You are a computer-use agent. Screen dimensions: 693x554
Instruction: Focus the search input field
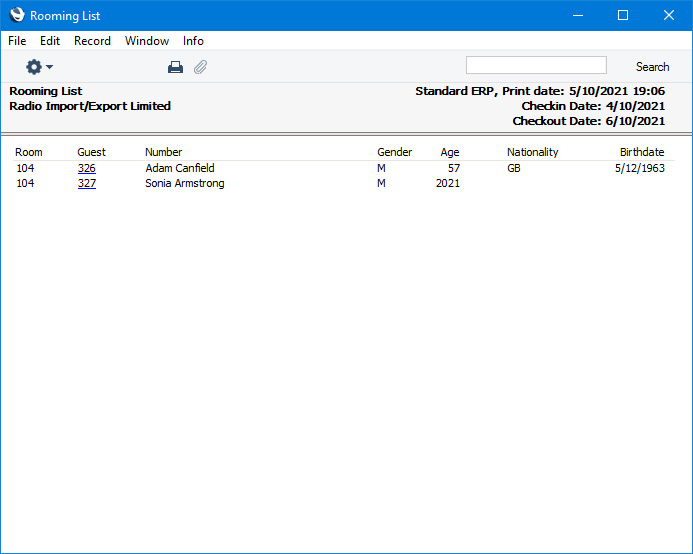tap(536, 65)
